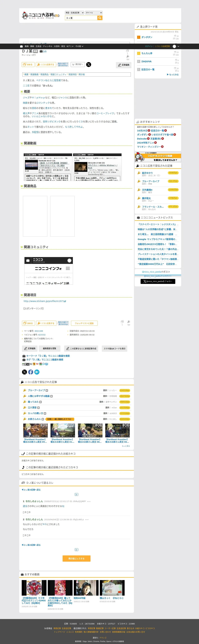
Task: Click この記事をもとに新規記事作成 button
Action: coord(81,348)
